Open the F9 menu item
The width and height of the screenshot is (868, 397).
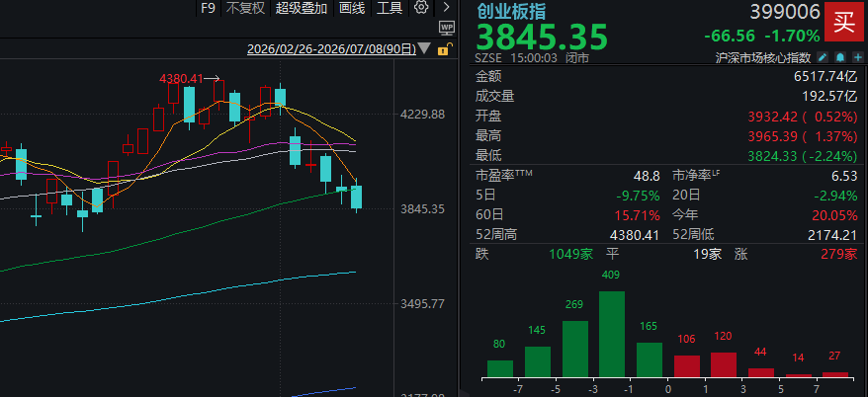pos(208,8)
